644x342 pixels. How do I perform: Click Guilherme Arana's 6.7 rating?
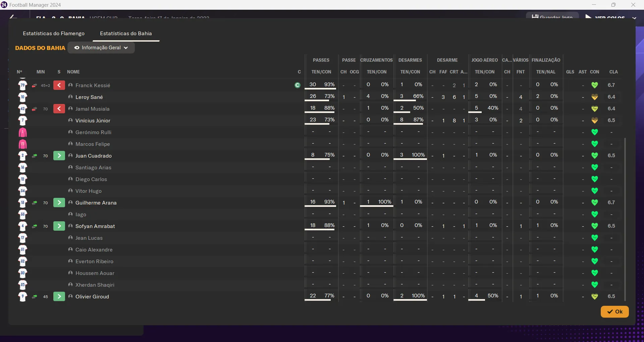point(611,203)
